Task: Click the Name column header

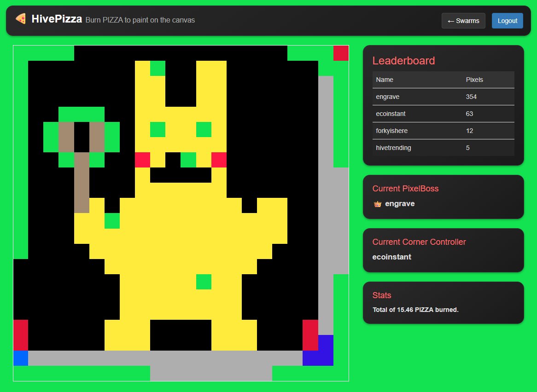Action: coord(385,80)
